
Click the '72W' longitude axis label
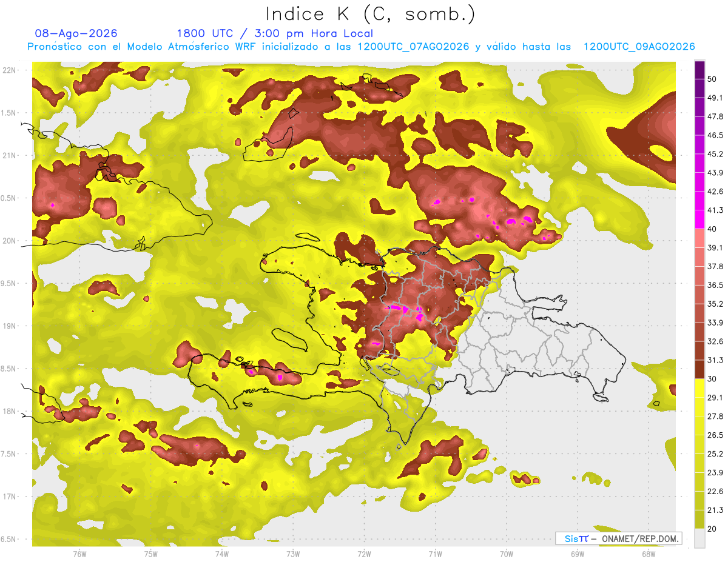click(x=364, y=554)
